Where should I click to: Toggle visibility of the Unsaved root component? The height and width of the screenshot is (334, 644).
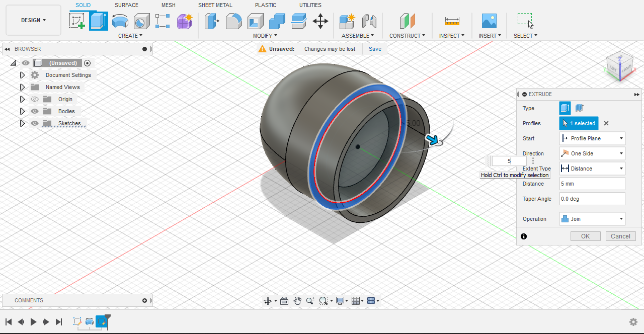(x=26, y=63)
